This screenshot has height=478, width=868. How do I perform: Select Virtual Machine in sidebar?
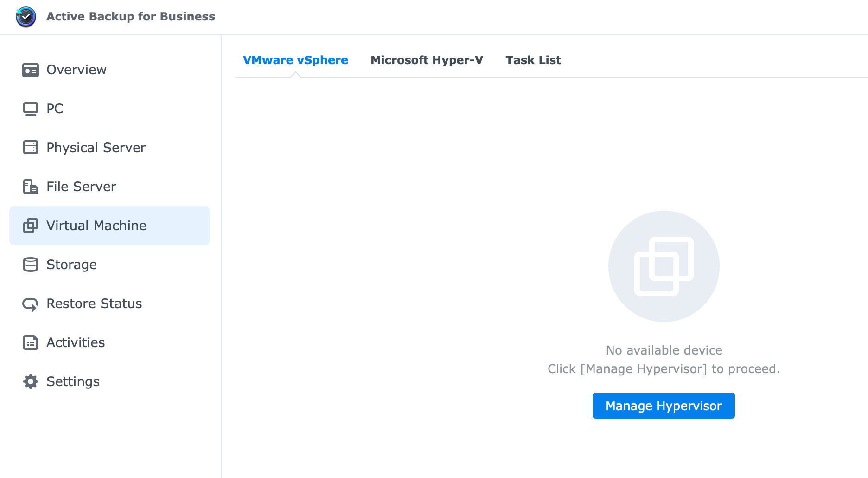(109, 226)
